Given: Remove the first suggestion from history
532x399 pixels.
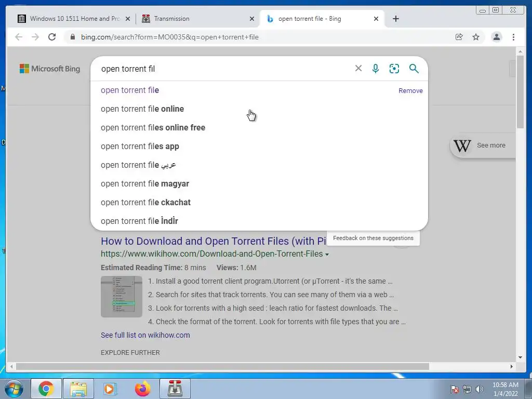Looking at the screenshot, I should [x=410, y=90].
